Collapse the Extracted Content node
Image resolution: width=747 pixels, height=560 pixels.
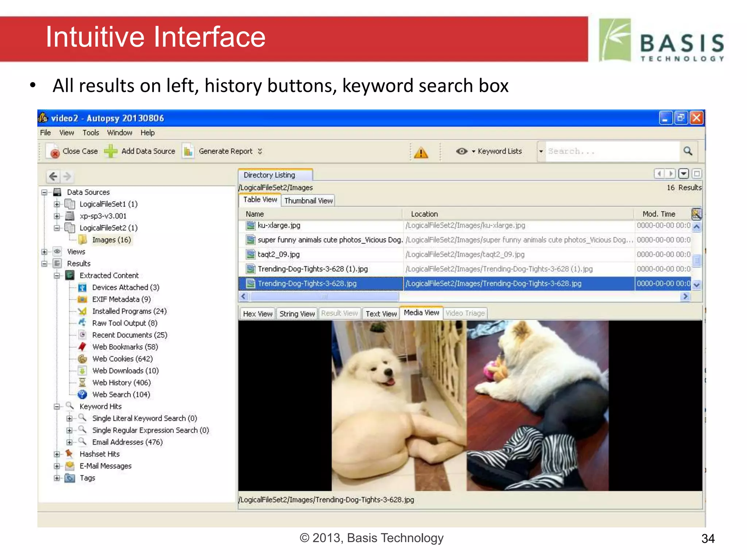(57, 276)
